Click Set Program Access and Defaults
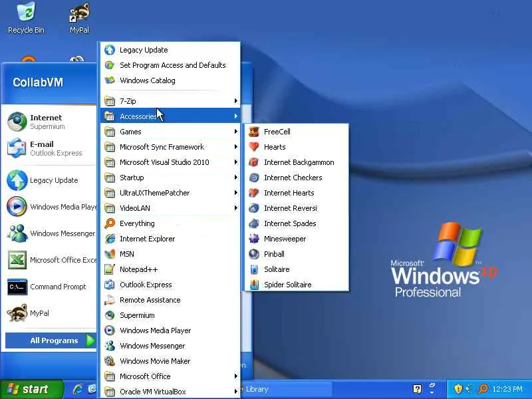Screen dimensions: 532x399 (170, 65)
